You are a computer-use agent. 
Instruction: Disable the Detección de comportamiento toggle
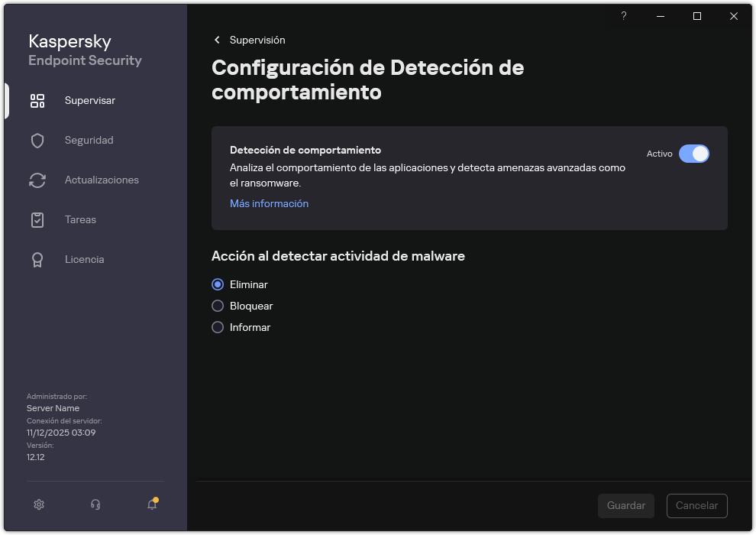tap(694, 154)
